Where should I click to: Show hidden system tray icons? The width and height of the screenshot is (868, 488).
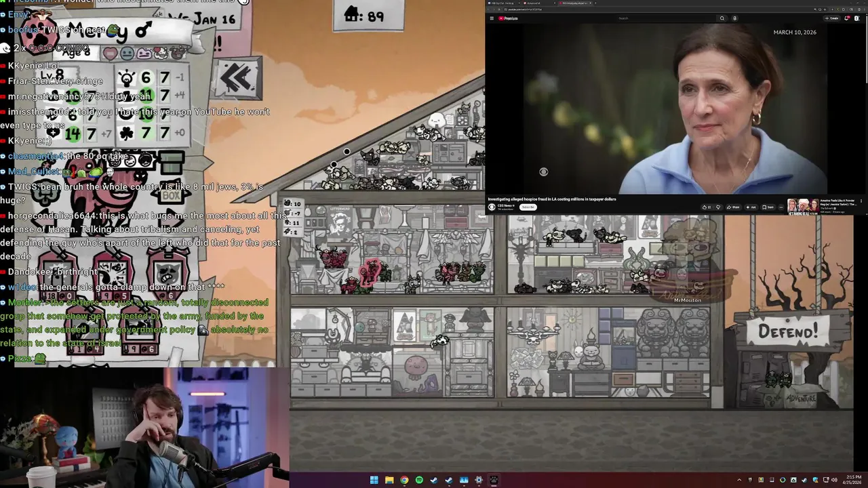point(739,480)
